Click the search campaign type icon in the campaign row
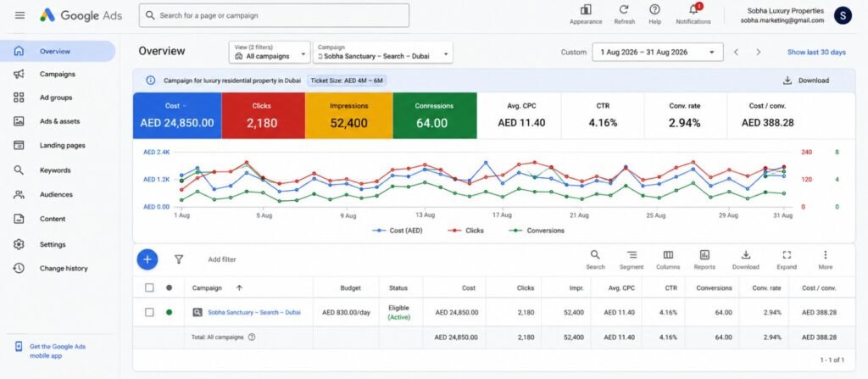This screenshot has height=379, width=868. point(197,313)
